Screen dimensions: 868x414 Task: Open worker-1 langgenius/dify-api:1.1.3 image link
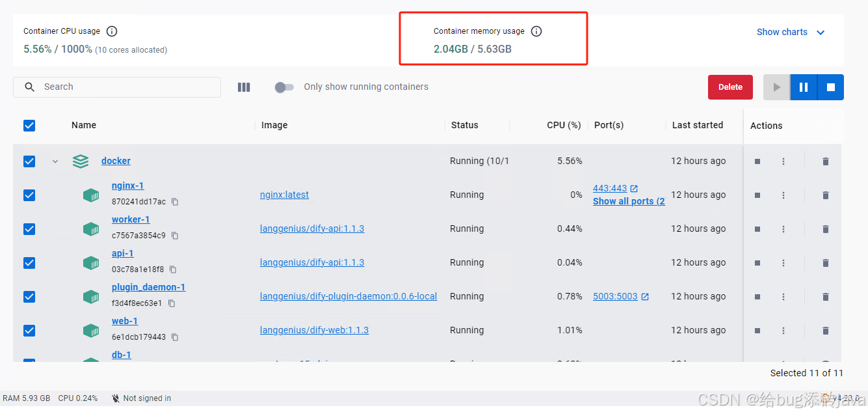pos(312,228)
